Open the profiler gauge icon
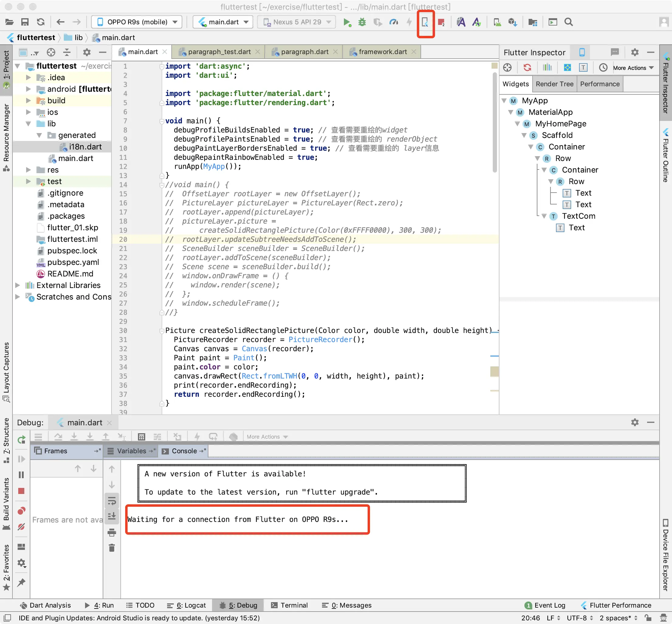The width and height of the screenshot is (672, 624). pos(394,22)
